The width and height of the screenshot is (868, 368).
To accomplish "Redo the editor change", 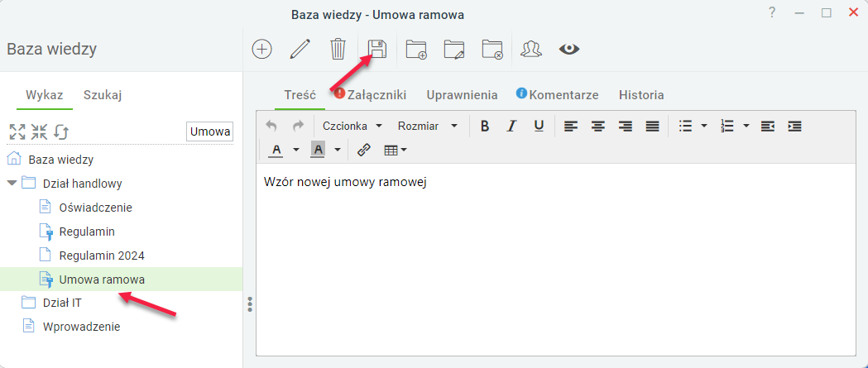I will [299, 127].
